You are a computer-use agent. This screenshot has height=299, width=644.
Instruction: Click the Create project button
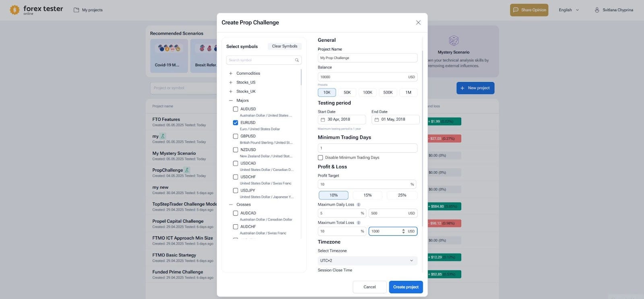[x=406, y=287]
